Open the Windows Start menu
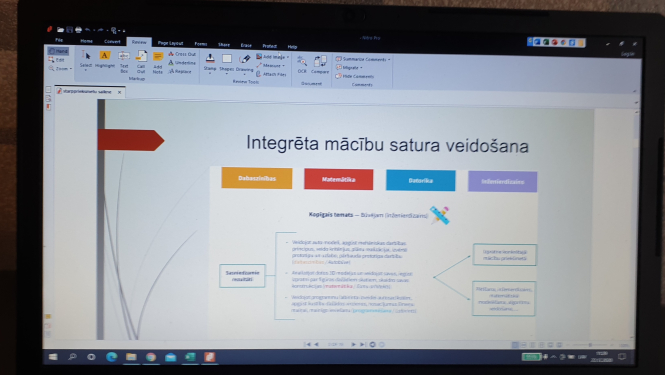 pyautogui.click(x=53, y=356)
